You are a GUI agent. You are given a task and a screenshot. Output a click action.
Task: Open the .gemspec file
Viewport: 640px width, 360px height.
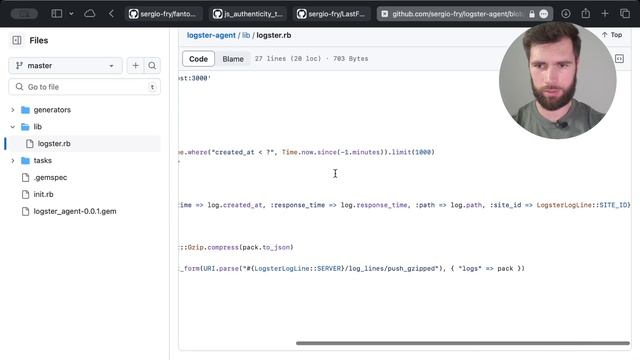pos(50,178)
